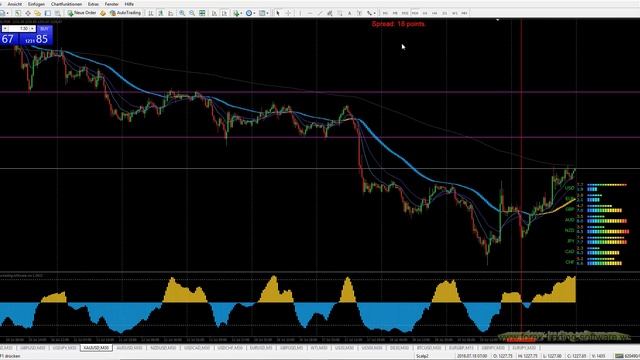
Task: Open the Extras menu
Action: pyautogui.click(x=93, y=4)
